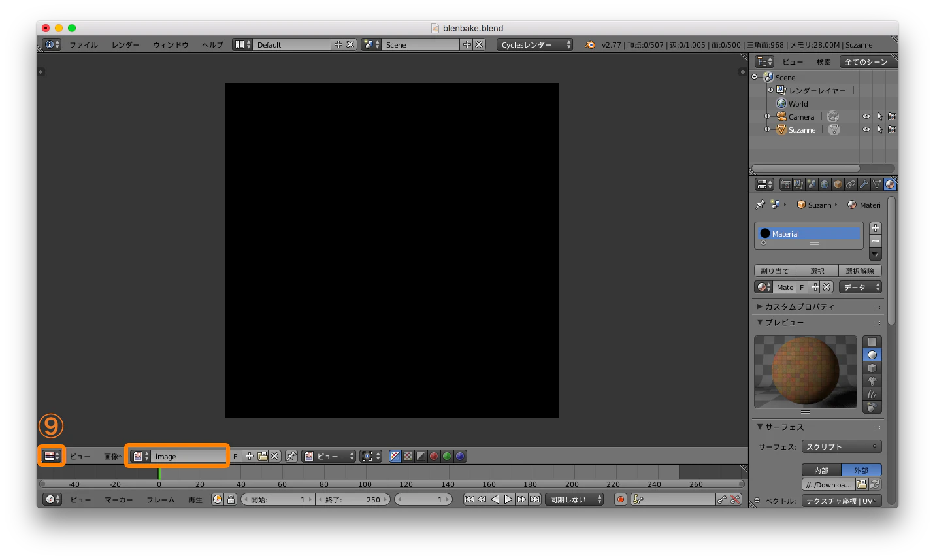Add a new screen layout next to Default

[x=338, y=44]
